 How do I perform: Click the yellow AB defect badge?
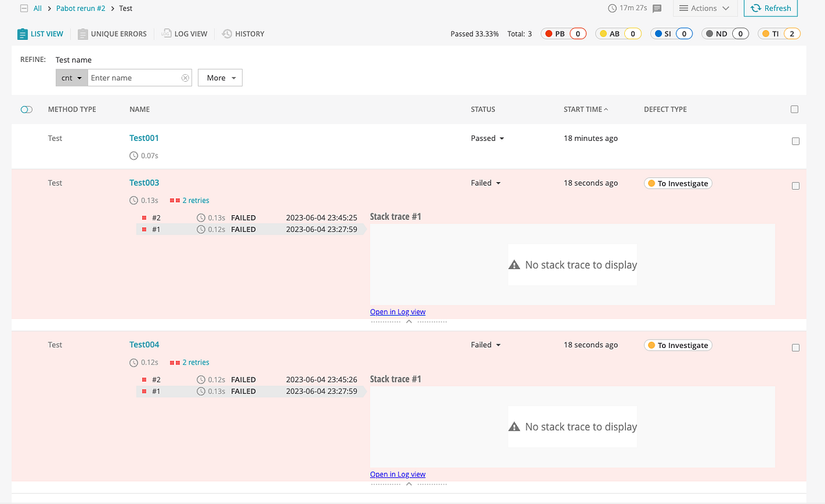click(x=618, y=33)
